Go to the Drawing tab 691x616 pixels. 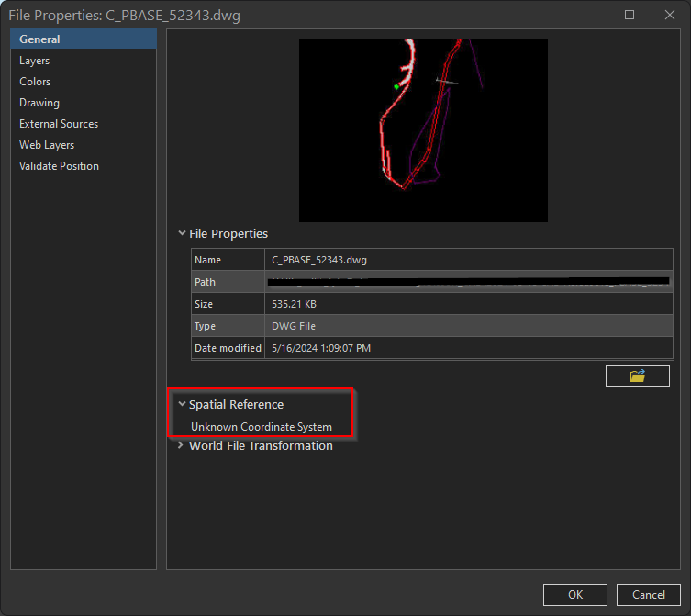[x=84, y=103]
